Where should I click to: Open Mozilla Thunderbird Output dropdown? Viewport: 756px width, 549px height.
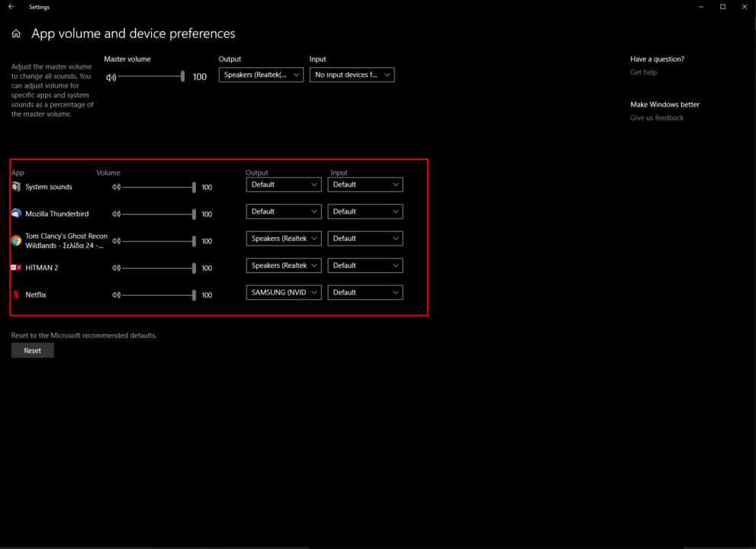click(x=284, y=212)
